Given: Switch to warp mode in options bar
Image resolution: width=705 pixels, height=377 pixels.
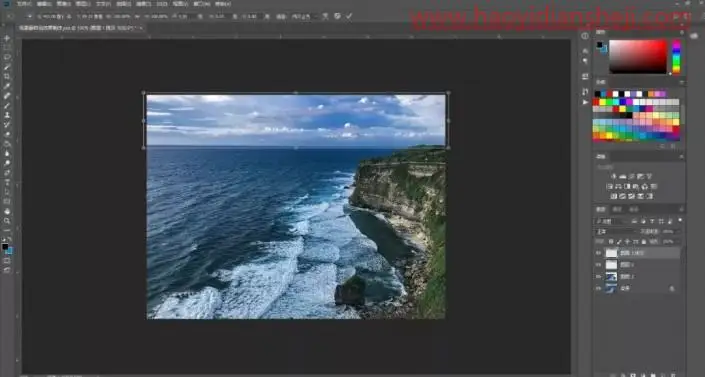Looking at the screenshot, I should pyautogui.click(x=325, y=16).
